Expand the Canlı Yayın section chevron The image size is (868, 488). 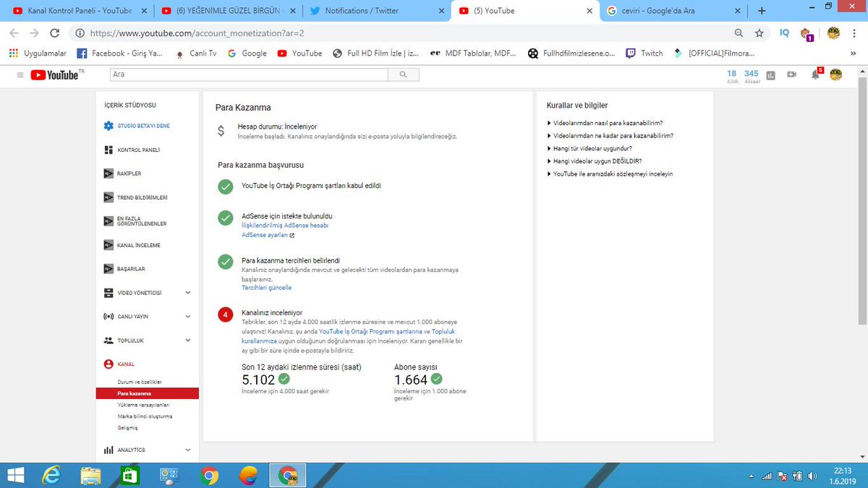(188, 317)
